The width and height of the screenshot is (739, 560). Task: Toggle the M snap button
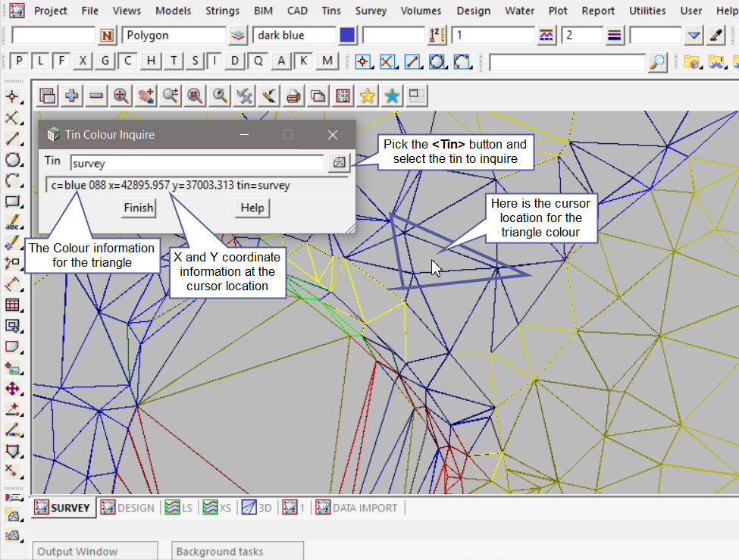coord(327,61)
